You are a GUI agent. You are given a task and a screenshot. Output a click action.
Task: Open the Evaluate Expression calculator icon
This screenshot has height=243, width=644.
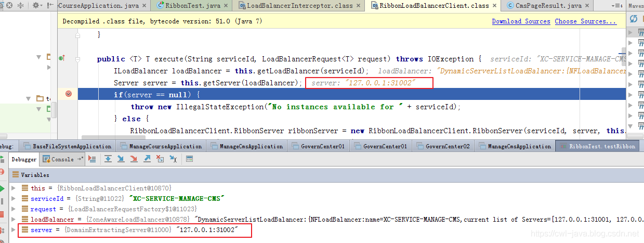[x=190, y=159]
